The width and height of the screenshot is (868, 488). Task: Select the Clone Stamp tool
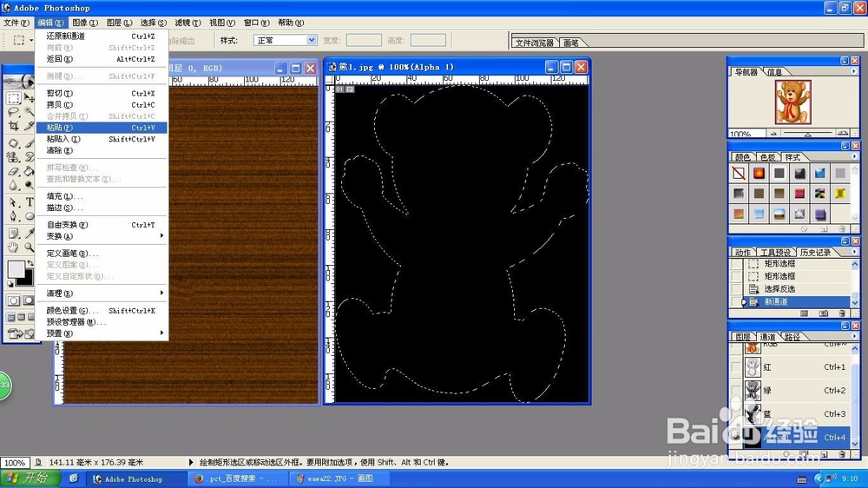pos(13,157)
